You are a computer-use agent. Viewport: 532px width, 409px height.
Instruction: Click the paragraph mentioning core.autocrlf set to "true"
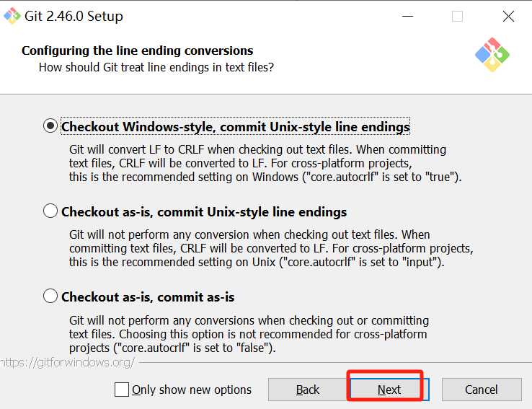pos(265,163)
